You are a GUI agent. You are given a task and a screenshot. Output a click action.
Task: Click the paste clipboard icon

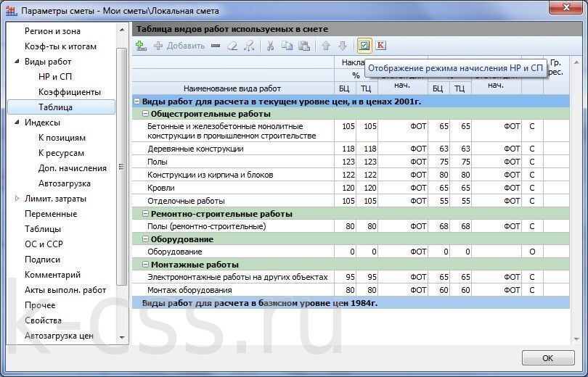(304, 46)
